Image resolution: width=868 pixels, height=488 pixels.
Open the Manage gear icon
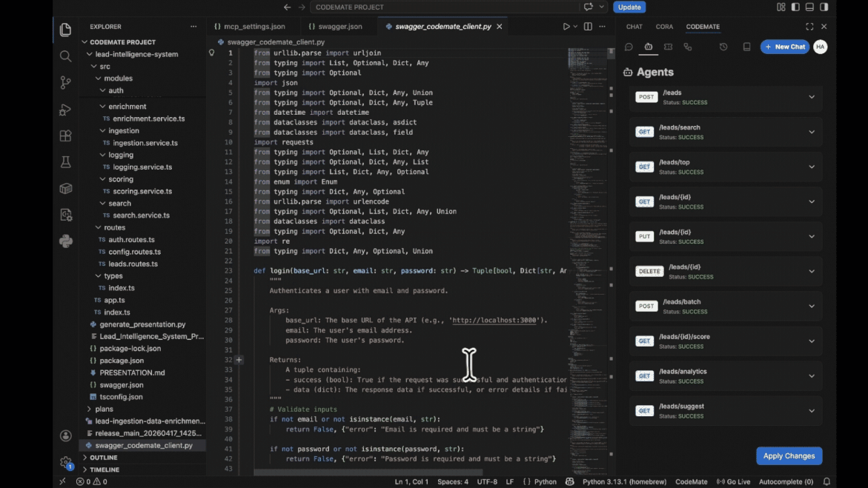65,462
